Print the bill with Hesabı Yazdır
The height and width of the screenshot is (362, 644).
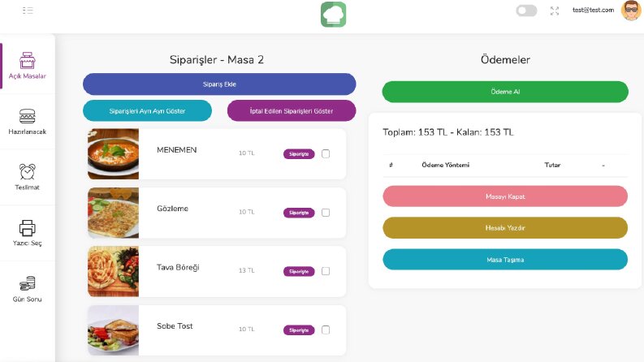pyautogui.click(x=505, y=228)
